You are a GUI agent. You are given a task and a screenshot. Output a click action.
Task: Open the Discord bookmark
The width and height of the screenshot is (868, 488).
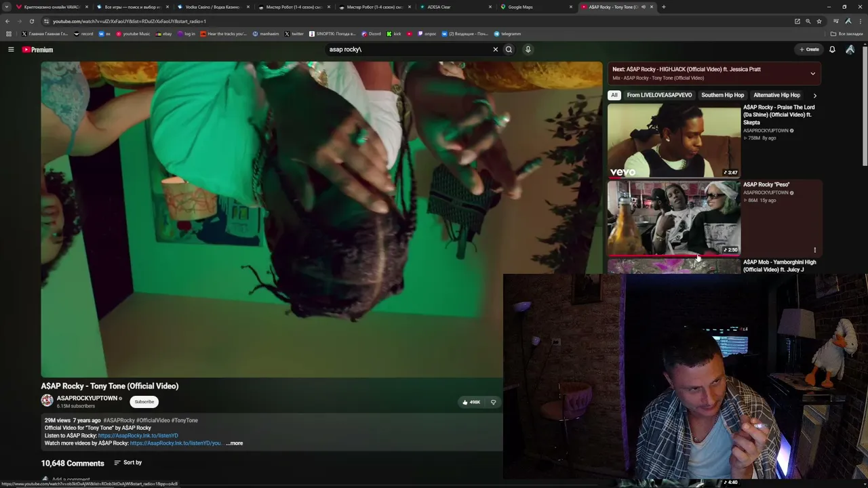pos(371,34)
